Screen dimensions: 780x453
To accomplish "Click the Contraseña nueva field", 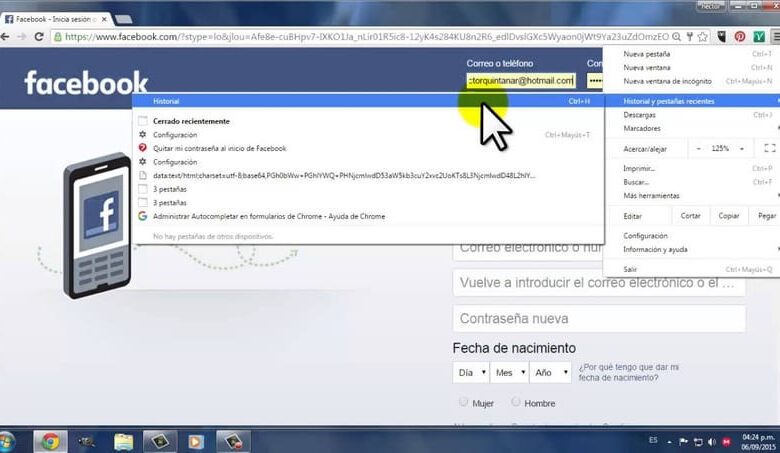I will click(x=599, y=318).
